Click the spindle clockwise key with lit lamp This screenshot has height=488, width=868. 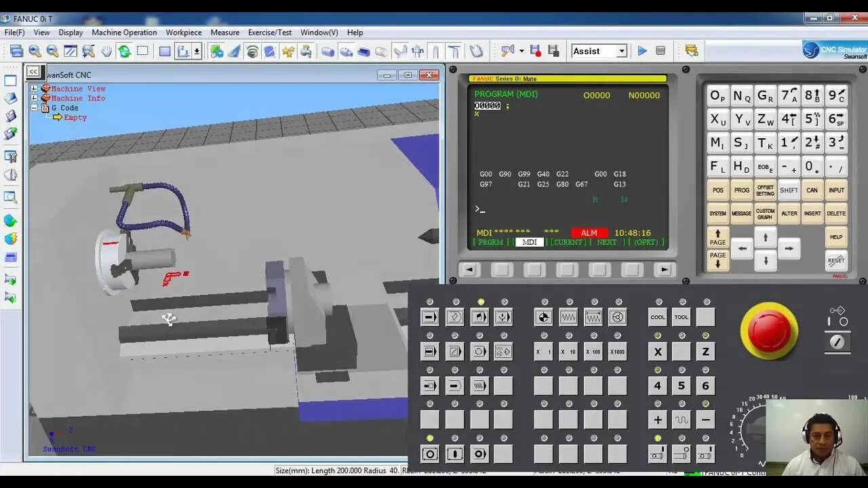click(658, 454)
